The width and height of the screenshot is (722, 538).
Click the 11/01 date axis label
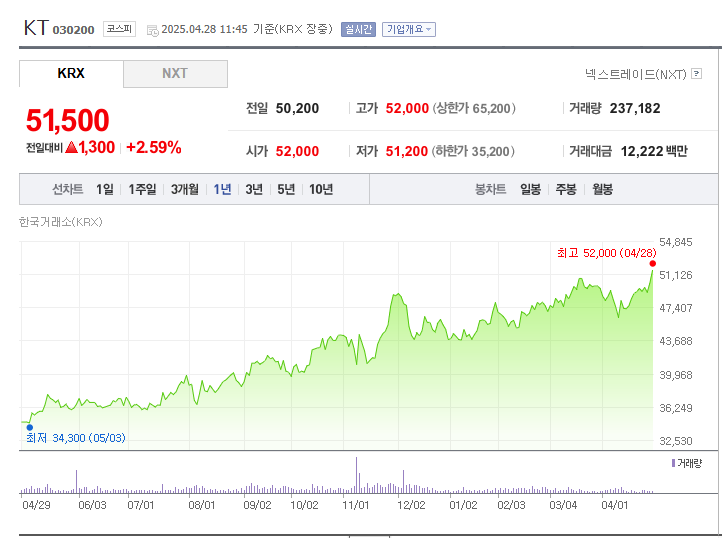(355, 505)
